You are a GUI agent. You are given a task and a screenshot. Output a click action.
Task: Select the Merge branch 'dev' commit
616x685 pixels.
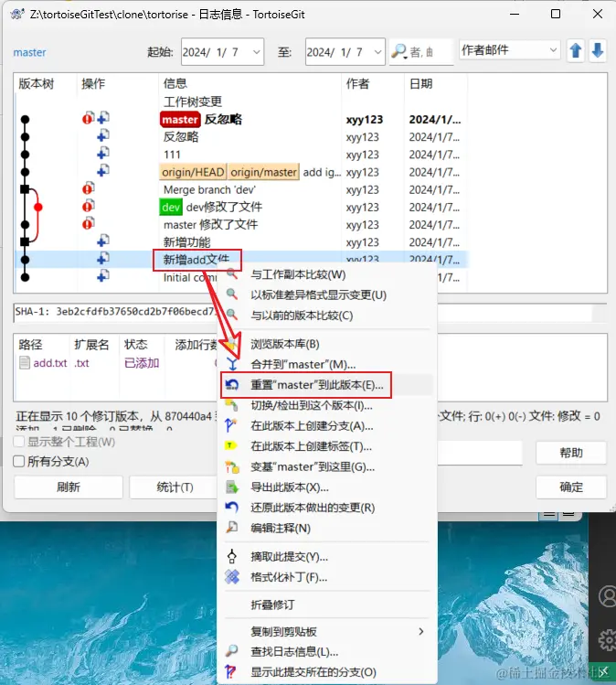coord(240,189)
